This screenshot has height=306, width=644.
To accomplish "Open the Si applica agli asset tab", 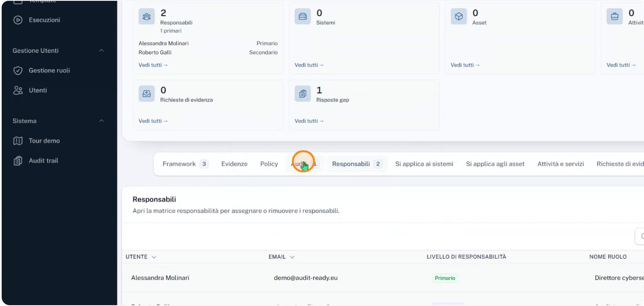I will [x=495, y=164].
